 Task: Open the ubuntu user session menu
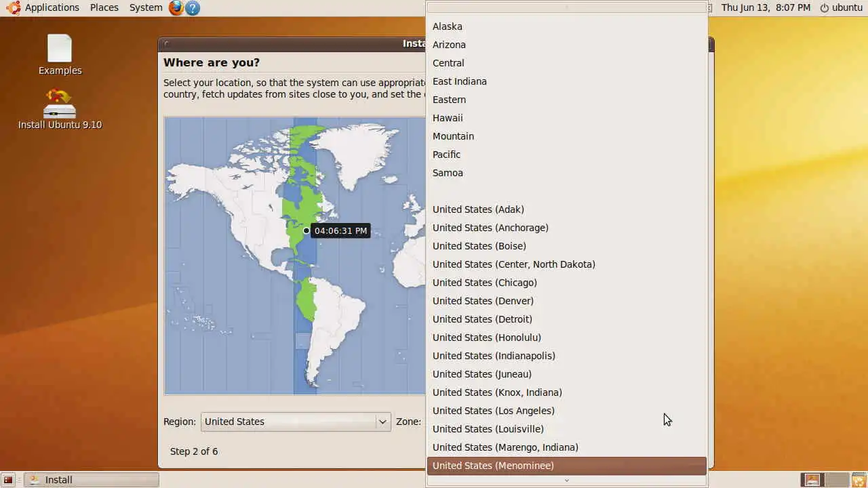pyautogui.click(x=847, y=7)
